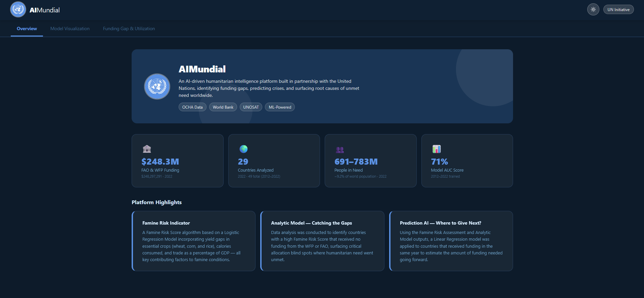
Task: Click the AIMundial hero title
Action: tap(202, 69)
